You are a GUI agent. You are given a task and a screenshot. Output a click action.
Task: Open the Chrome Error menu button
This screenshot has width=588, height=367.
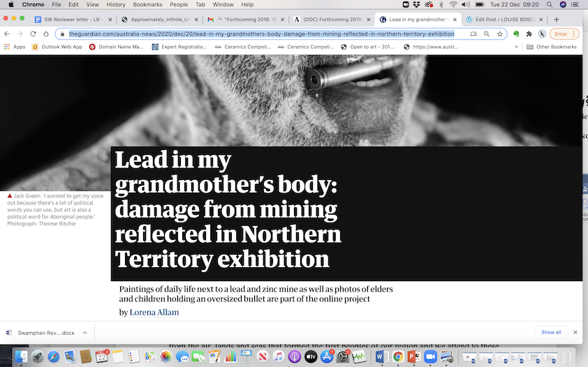pyautogui.click(x=564, y=33)
